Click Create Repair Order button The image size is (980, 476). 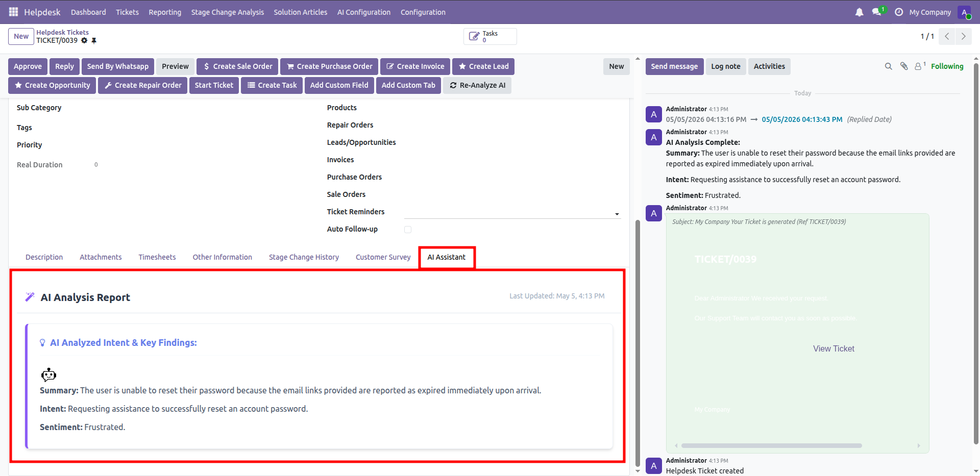(142, 85)
